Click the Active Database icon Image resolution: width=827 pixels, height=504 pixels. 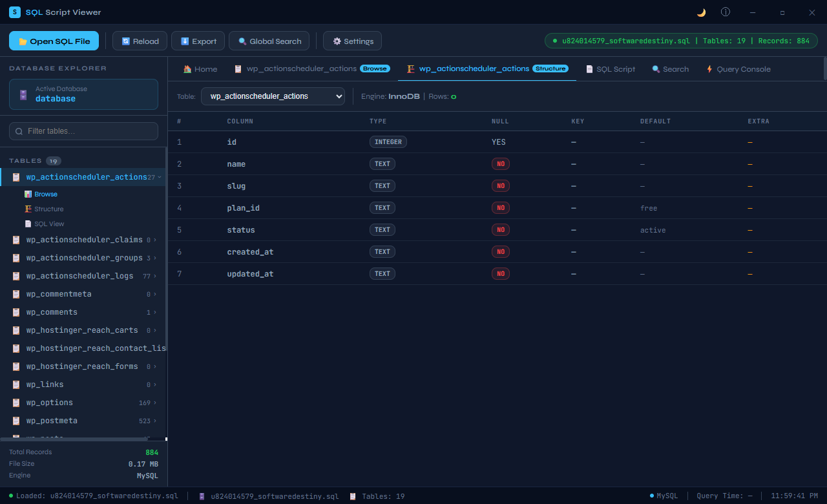23,94
